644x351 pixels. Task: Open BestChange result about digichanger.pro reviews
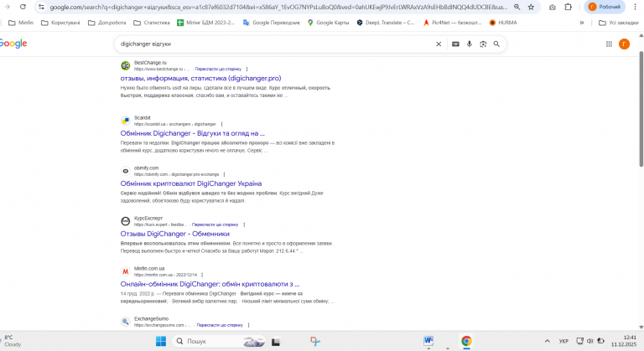(201, 78)
